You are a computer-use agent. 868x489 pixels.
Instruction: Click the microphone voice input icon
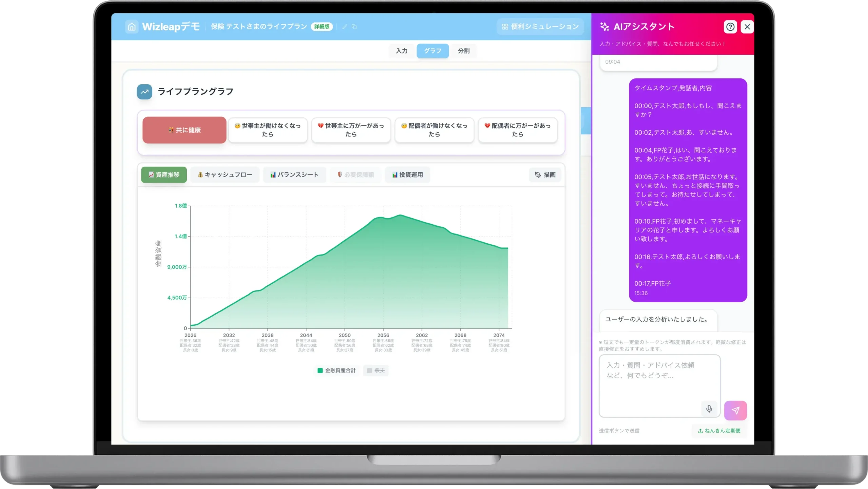[x=709, y=409]
